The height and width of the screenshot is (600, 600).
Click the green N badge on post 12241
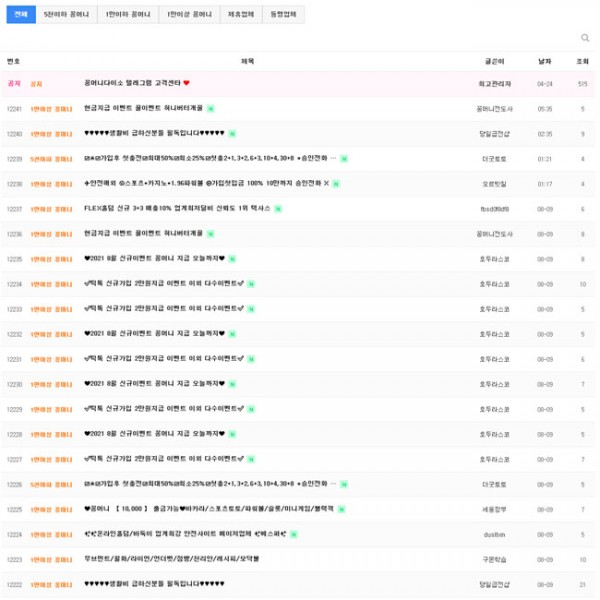210,109
